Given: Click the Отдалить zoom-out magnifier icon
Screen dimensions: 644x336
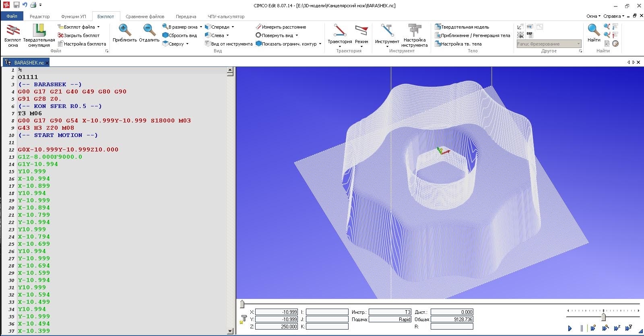Looking at the screenshot, I should [149, 30].
